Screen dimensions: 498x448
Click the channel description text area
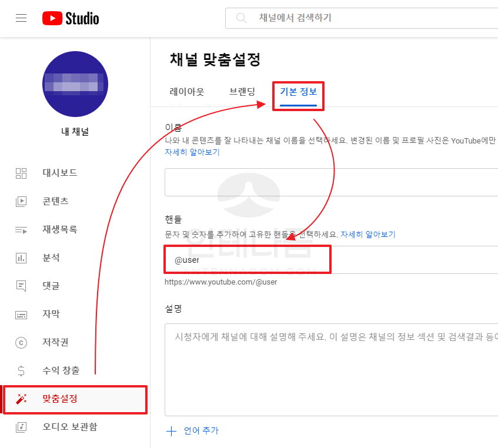[331, 370]
